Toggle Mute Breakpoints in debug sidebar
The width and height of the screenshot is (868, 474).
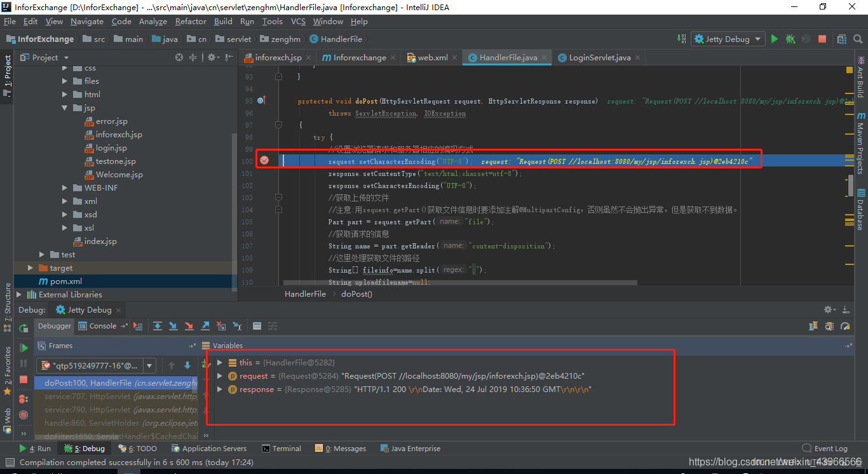tap(24, 415)
